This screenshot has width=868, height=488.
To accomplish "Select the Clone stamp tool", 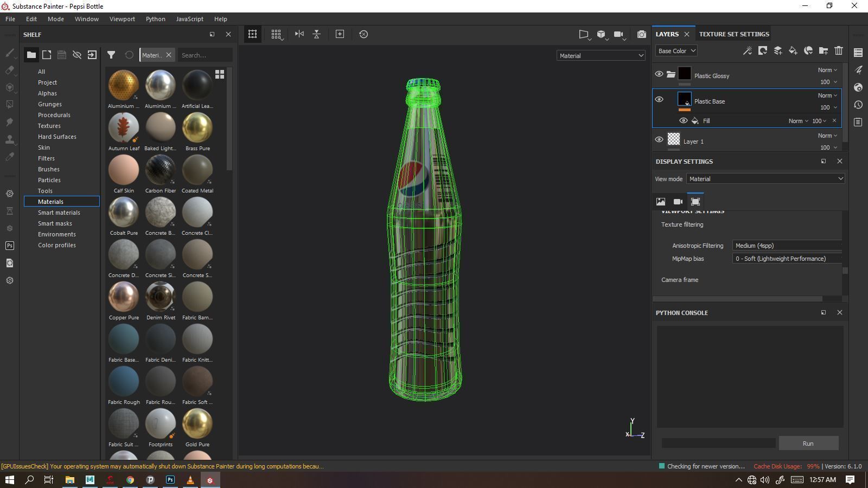I will [x=10, y=139].
